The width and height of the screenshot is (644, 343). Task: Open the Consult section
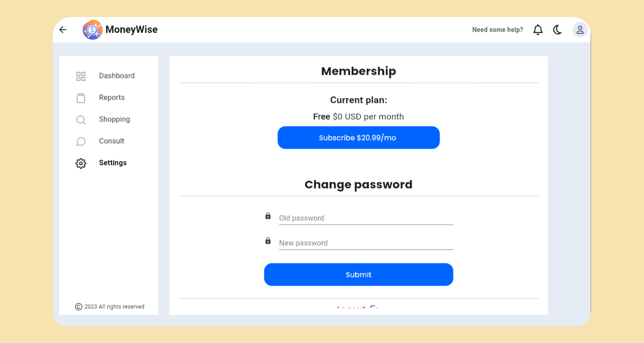click(x=111, y=141)
